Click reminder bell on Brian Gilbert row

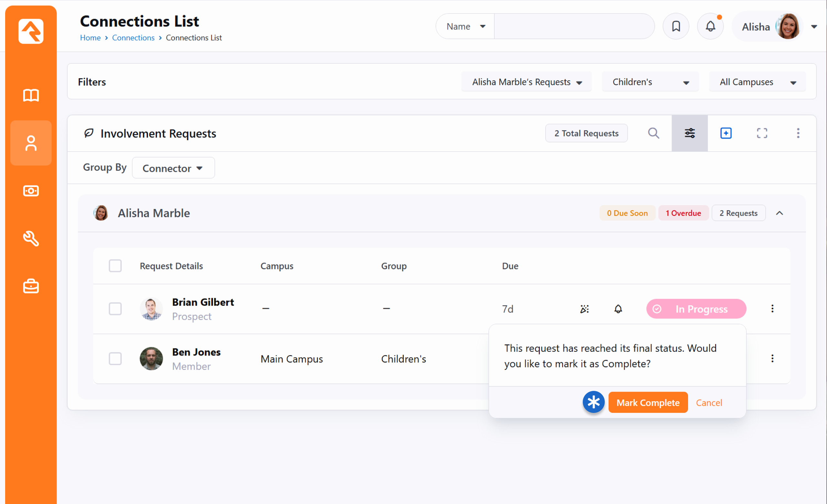(x=618, y=309)
